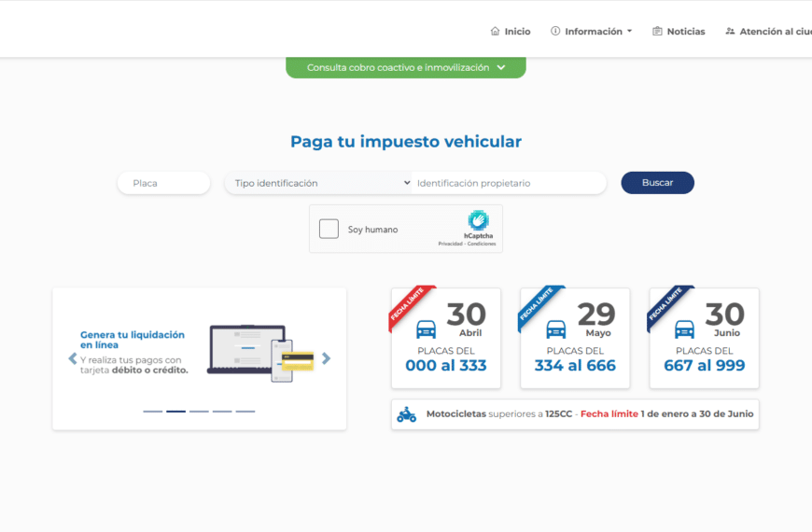Click the 000 al 333 plate range
This screenshot has height=532, width=812.
click(446, 366)
